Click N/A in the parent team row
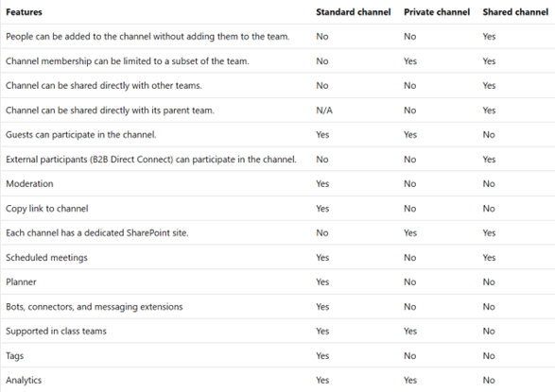The image size is (555, 392). coord(324,111)
